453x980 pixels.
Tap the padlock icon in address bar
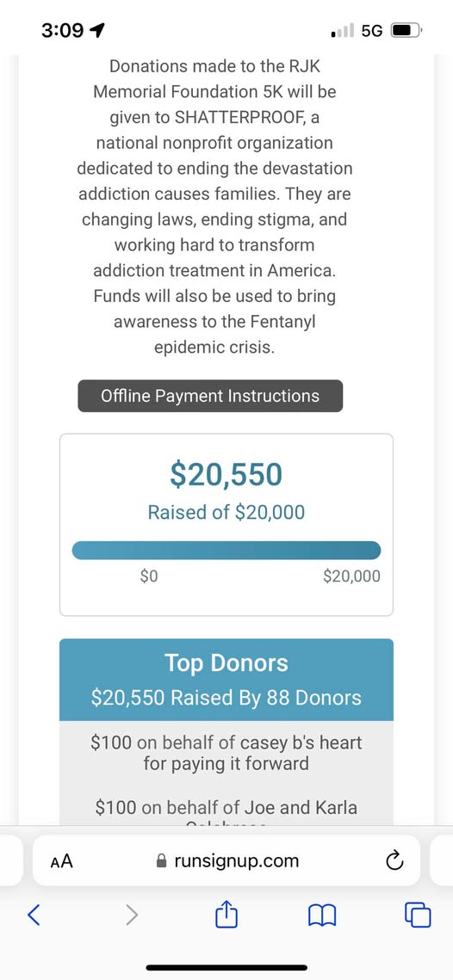[161, 861]
